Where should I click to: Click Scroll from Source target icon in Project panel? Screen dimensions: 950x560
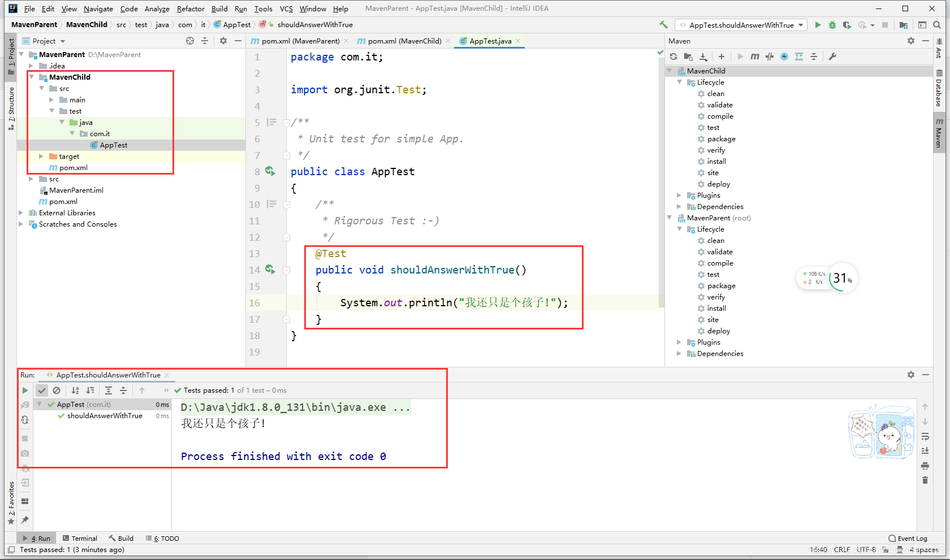190,41
